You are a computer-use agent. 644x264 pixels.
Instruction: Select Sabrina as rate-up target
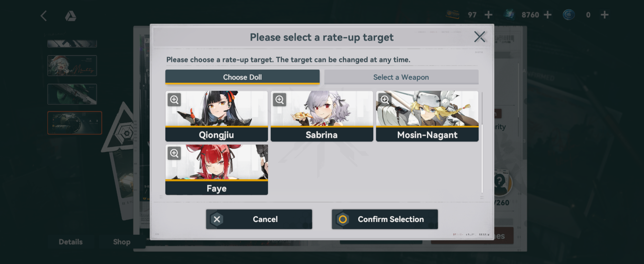point(322,116)
